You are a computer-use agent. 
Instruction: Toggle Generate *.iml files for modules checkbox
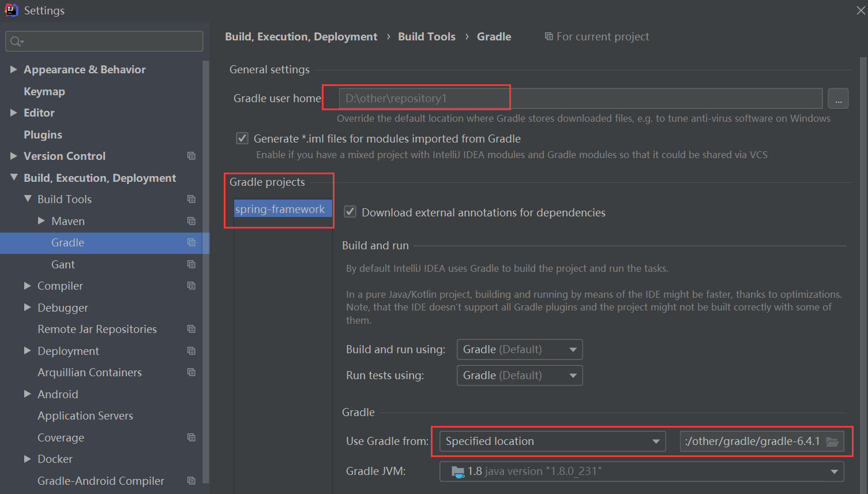(242, 139)
